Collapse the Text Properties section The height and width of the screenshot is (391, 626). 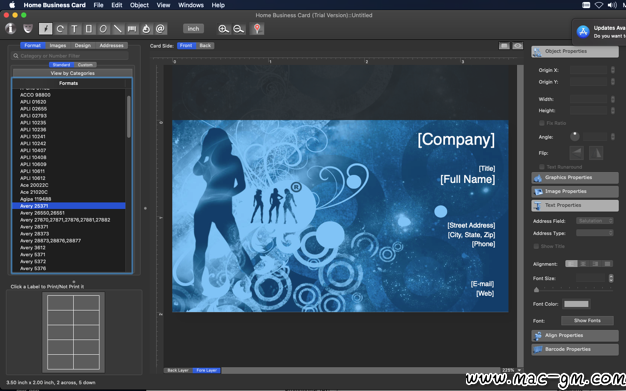(575, 205)
